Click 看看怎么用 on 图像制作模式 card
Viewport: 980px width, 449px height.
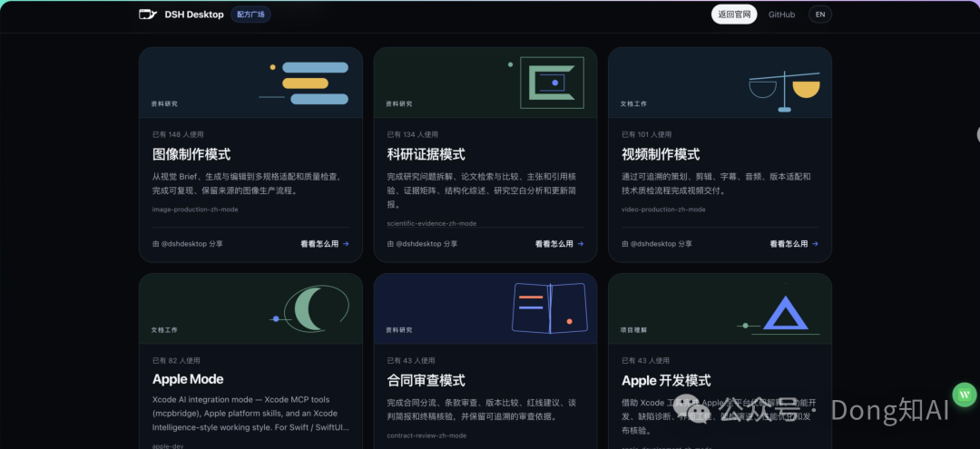(324, 244)
